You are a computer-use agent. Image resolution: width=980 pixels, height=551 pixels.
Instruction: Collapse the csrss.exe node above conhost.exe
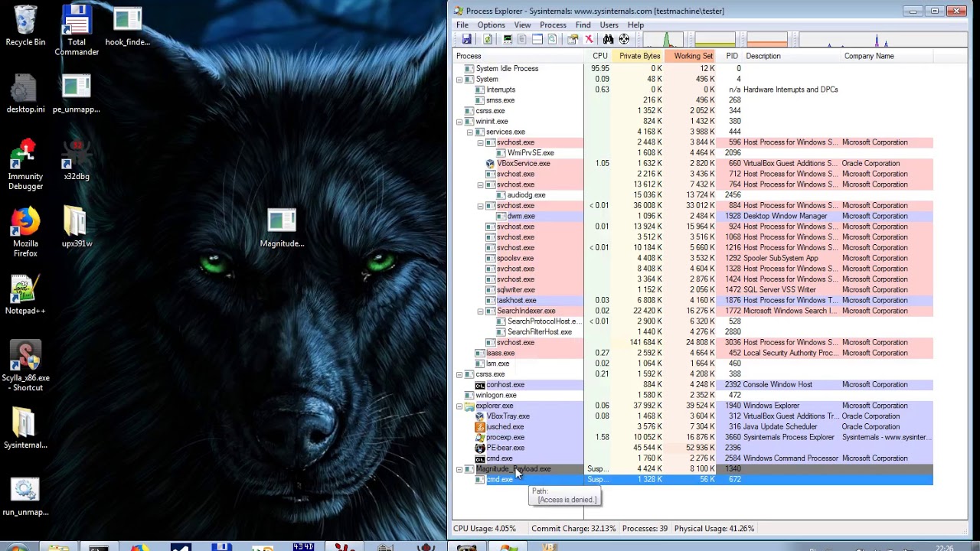coord(459,374)
